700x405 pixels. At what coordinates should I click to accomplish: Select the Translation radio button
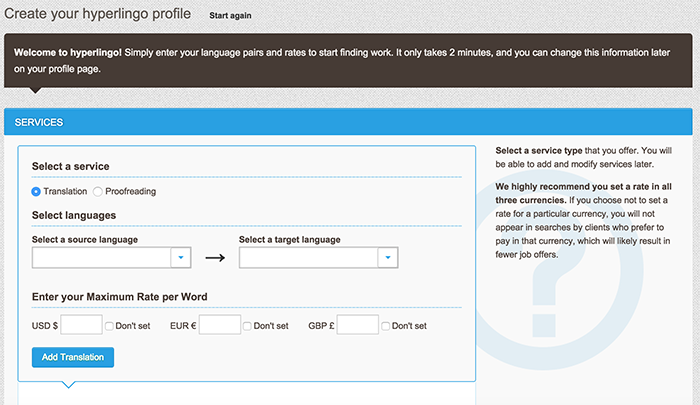tap(36, 192)
